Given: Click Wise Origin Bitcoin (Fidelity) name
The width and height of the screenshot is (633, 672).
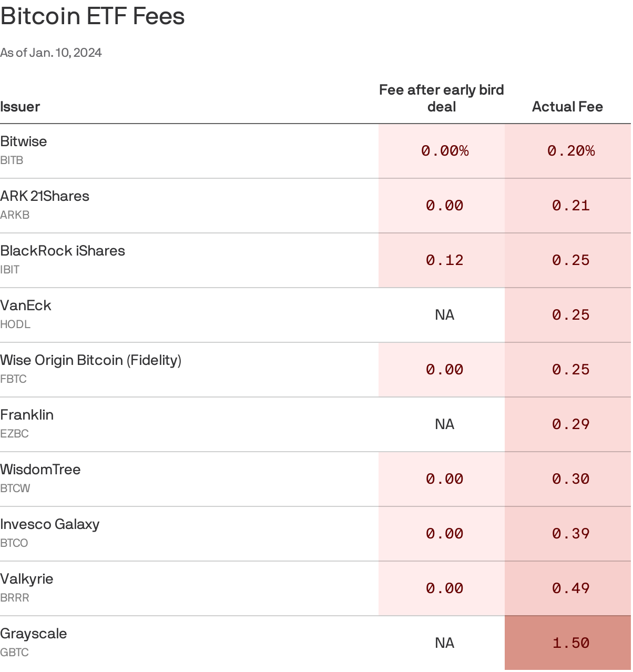Looking at the screenshot, I should tap(91, 360).
